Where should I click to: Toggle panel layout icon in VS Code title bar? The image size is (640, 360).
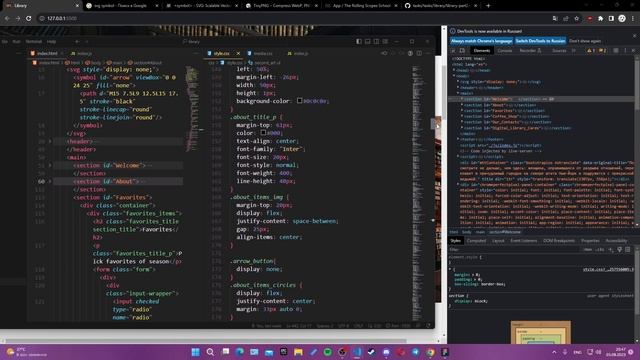coord(367,42)
